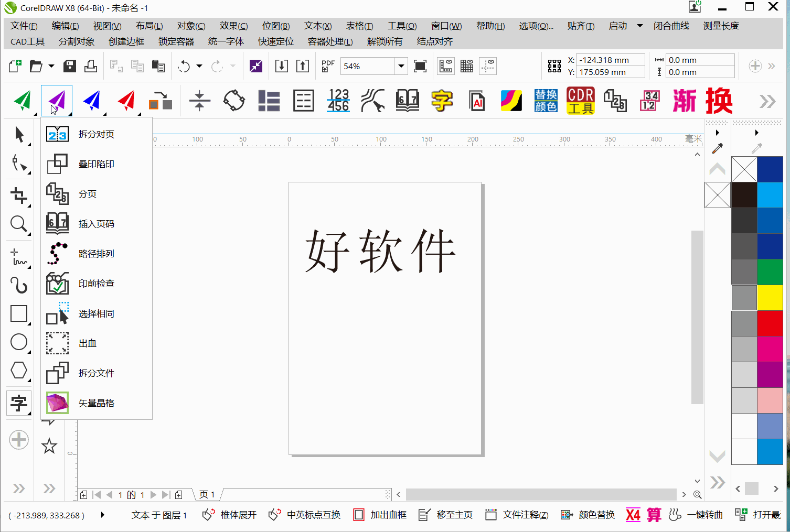Expand the status bar coordinates arrow
This screenshot has width=790, height=532.
[102, 515]
